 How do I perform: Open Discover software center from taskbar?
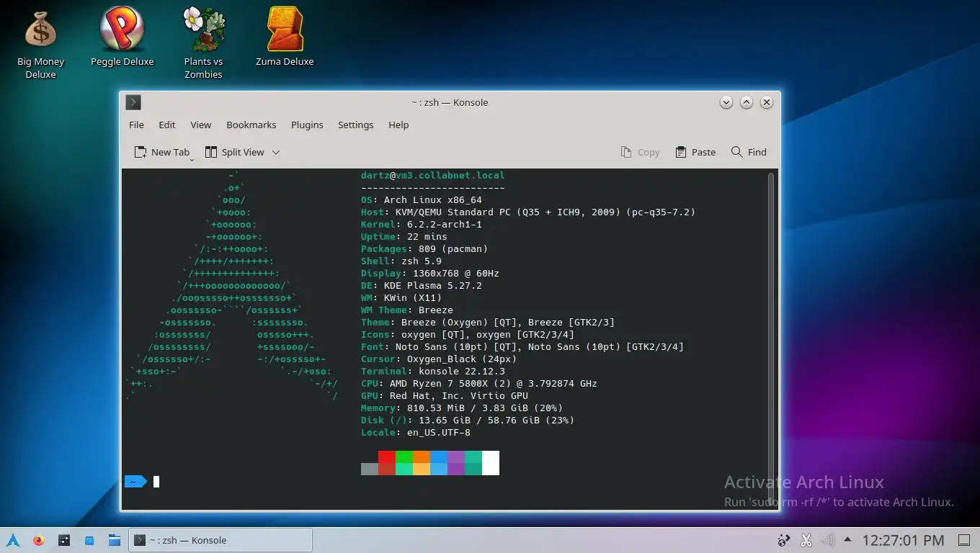click(89, 540)
